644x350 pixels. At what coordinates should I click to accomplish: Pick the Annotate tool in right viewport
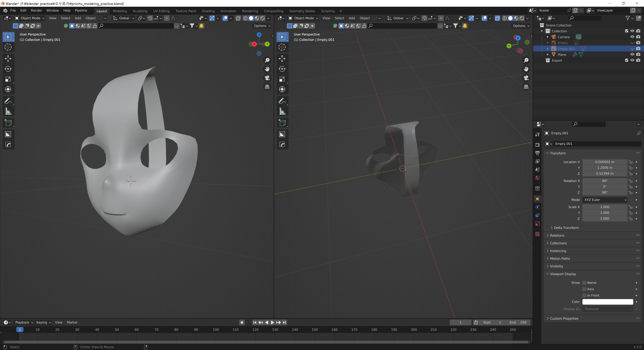[282, 101]
